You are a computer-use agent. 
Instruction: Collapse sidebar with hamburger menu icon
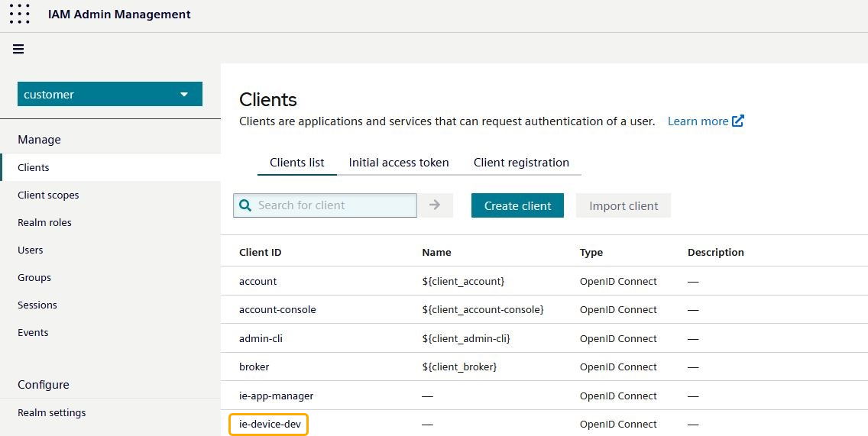click(x=18, y=49)
